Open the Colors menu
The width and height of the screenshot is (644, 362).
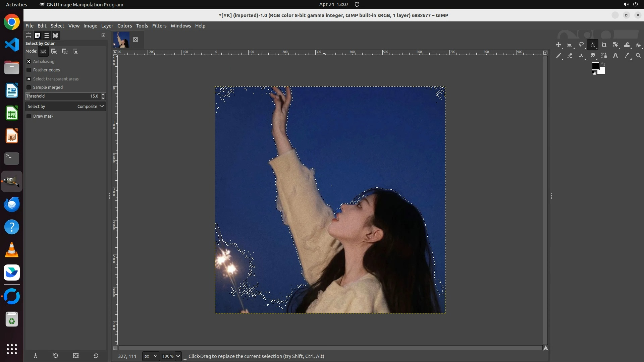coord(124,26)
